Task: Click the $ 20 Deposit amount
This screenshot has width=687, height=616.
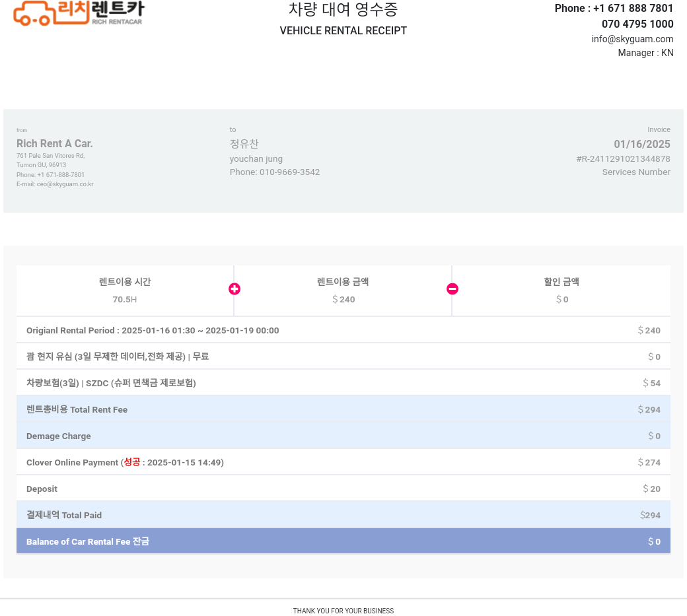Action: tap(651, 489)
